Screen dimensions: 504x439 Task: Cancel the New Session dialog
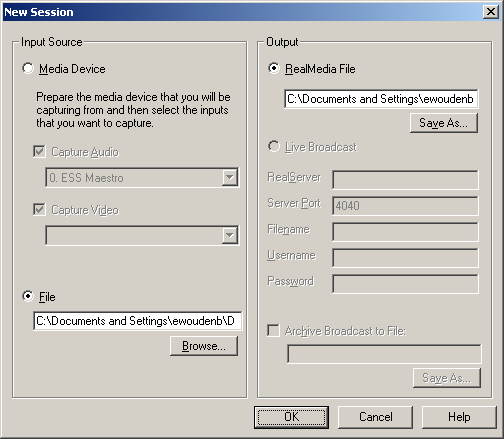[375, 417]
